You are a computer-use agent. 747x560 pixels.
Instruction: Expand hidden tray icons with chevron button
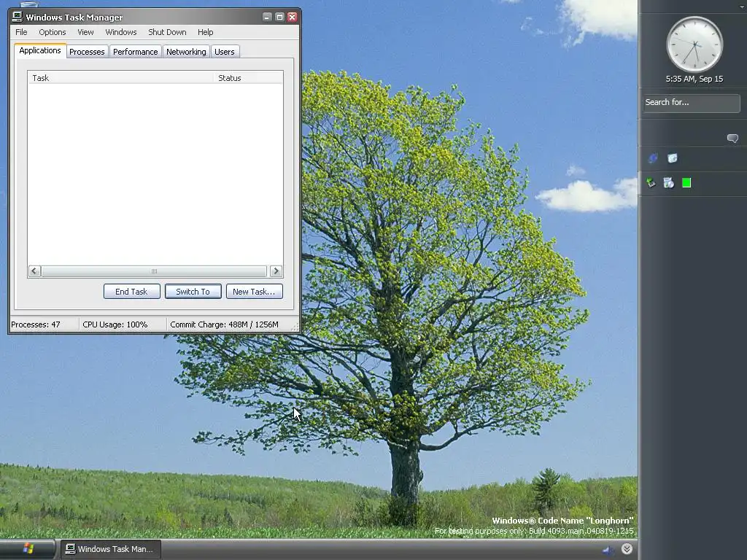point(627,549)
